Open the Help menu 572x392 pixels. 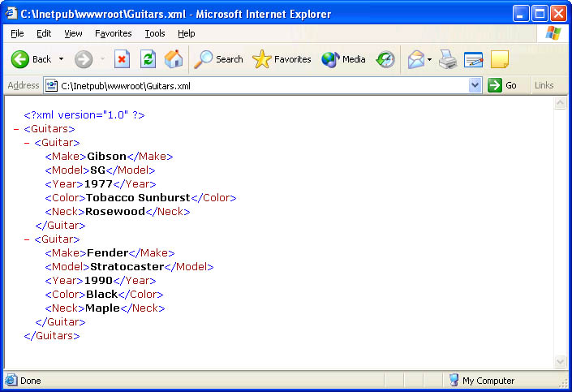point(187,33)
